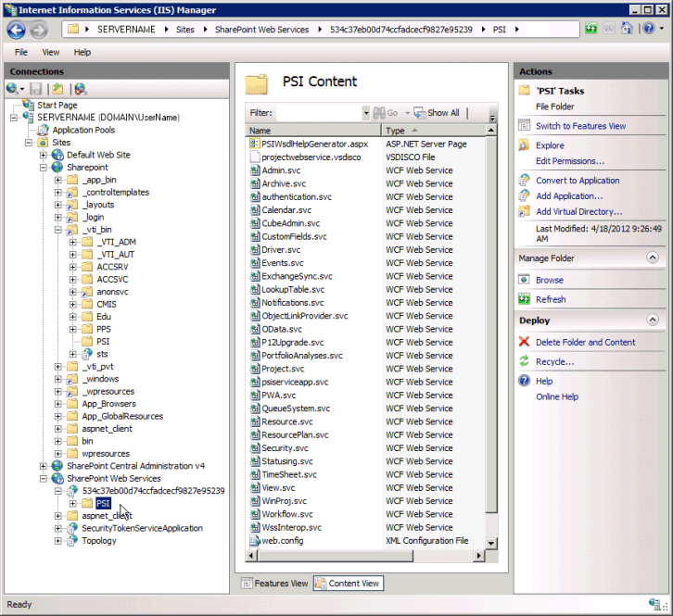Click Online Help link
Viewport: 673px width, 616px height.
(x=557, y=396)
